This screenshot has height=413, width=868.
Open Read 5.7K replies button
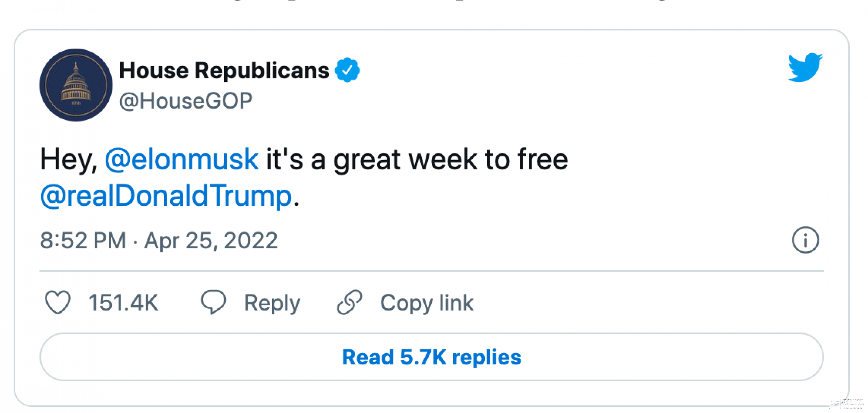pos(431,357)
